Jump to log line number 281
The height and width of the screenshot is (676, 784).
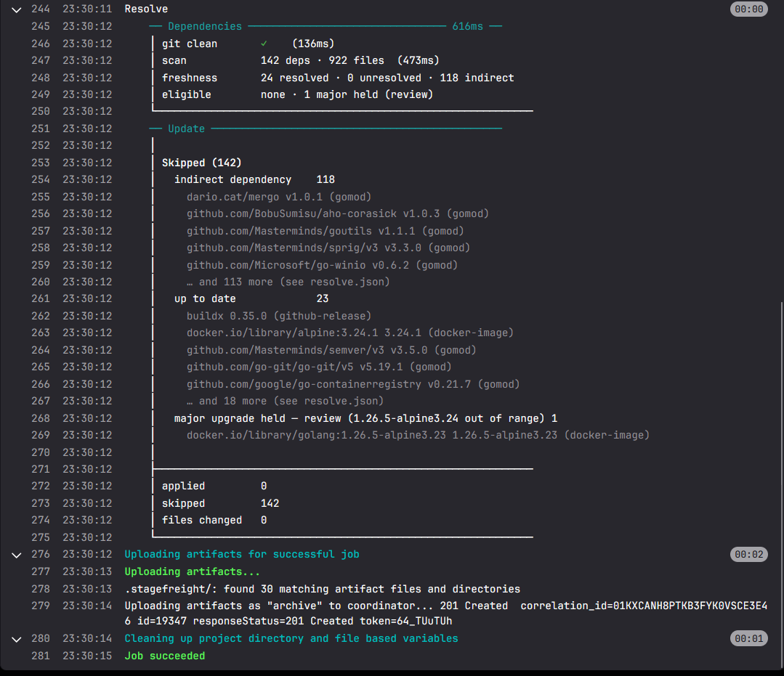coord(41,656)
